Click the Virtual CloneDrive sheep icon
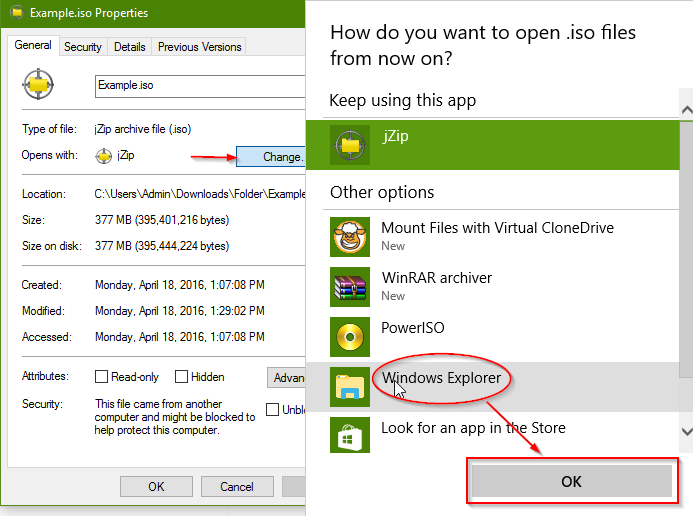This screenshot has height=516, width=693. (x=350, y=237)
